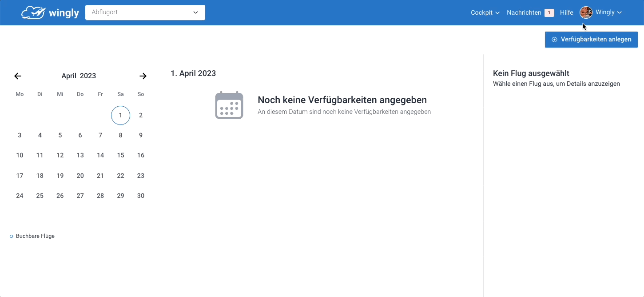Image resolution: width=644 pixels, height=297 pixels.
Task: Expand the Cockpit menu
Action: coord(485,12)
